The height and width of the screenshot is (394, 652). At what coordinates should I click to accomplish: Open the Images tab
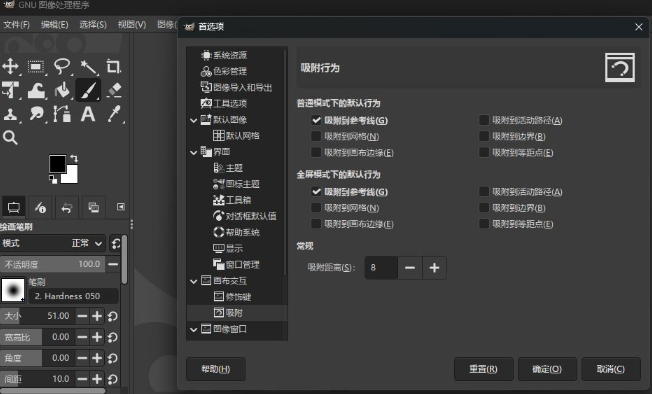click(x=94, y=207)
